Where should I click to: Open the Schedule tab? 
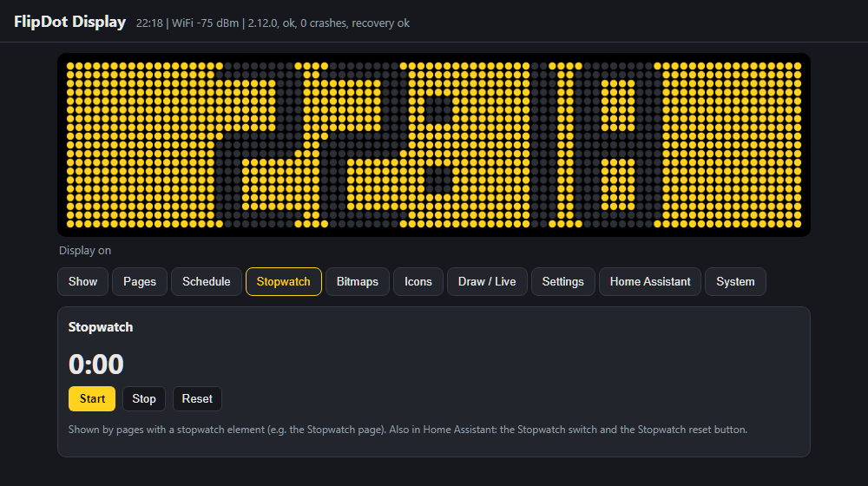click(x=207, y=281)
